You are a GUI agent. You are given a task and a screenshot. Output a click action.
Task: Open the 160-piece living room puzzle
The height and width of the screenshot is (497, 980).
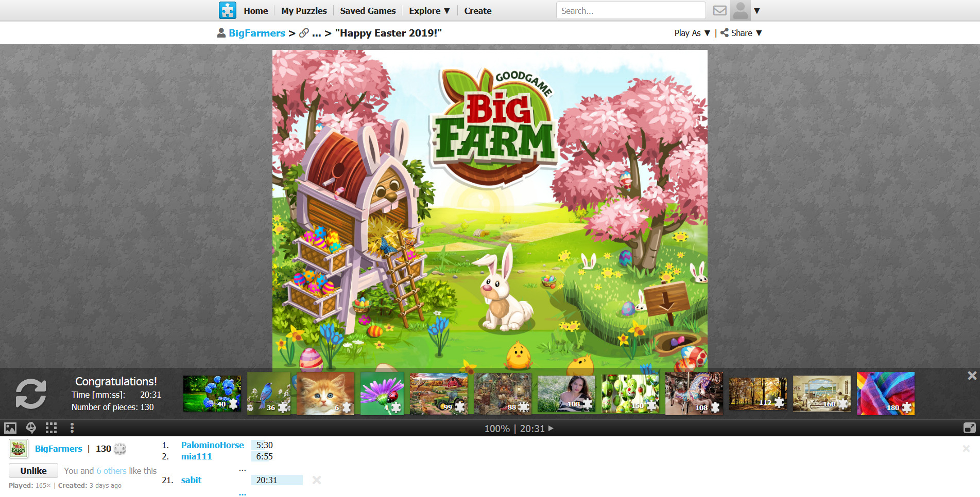click(x=822, y=394)
